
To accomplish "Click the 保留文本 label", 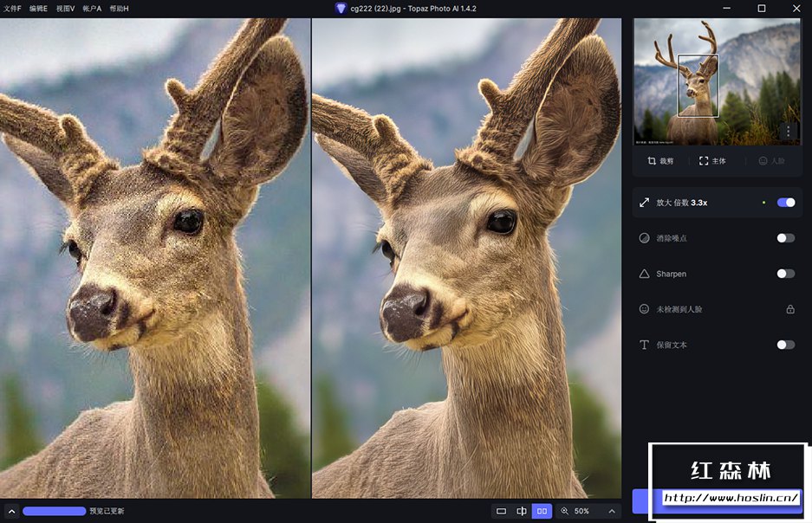I will point(672,345).
